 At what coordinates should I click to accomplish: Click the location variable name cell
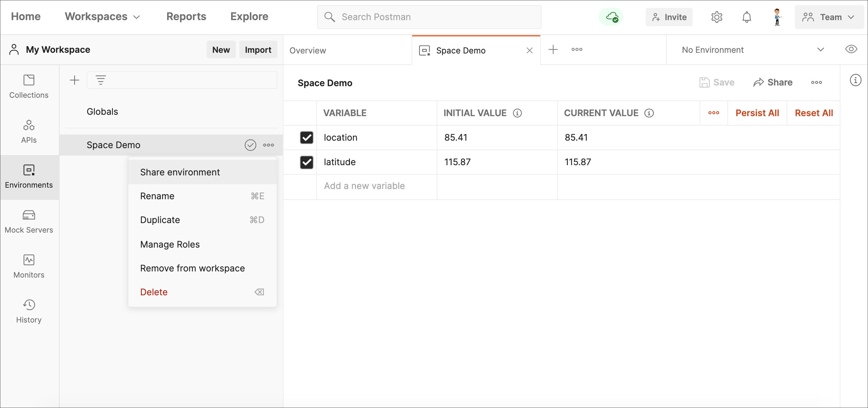377,138
